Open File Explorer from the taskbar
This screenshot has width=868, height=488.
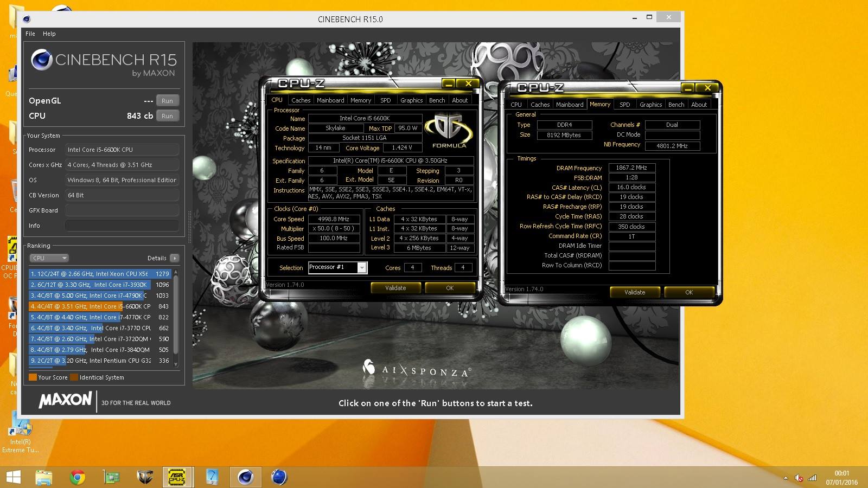[44, 477]
